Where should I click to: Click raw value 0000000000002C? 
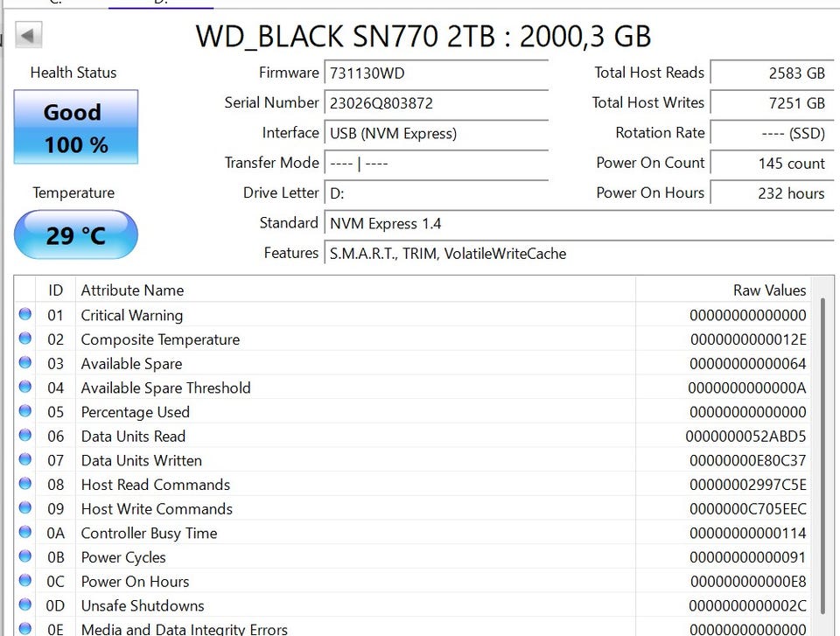coord(747,605)
